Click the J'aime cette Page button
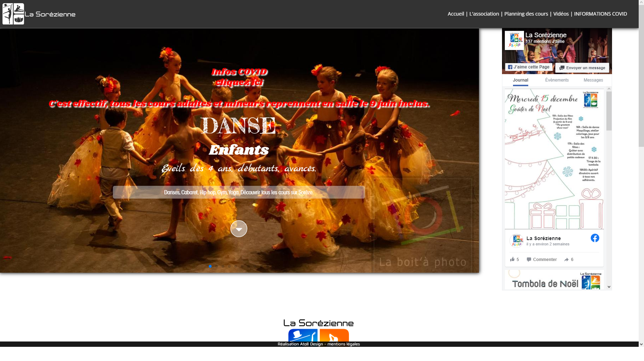The height and width of the screenshot is (361, 644). pos(528,67)
